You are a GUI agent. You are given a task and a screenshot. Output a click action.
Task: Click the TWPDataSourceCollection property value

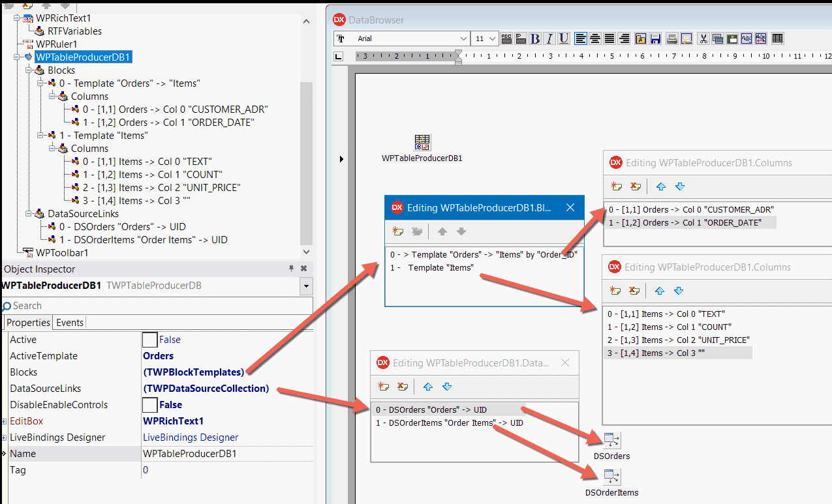(206, 389)
